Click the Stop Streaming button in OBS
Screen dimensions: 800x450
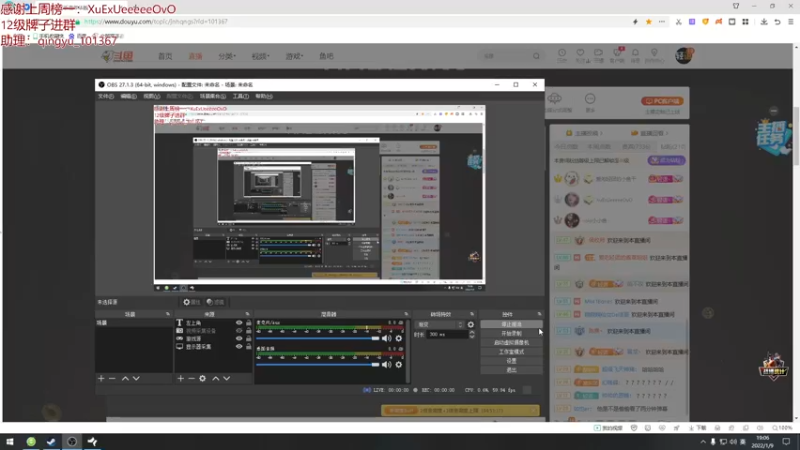pos(511,324)
